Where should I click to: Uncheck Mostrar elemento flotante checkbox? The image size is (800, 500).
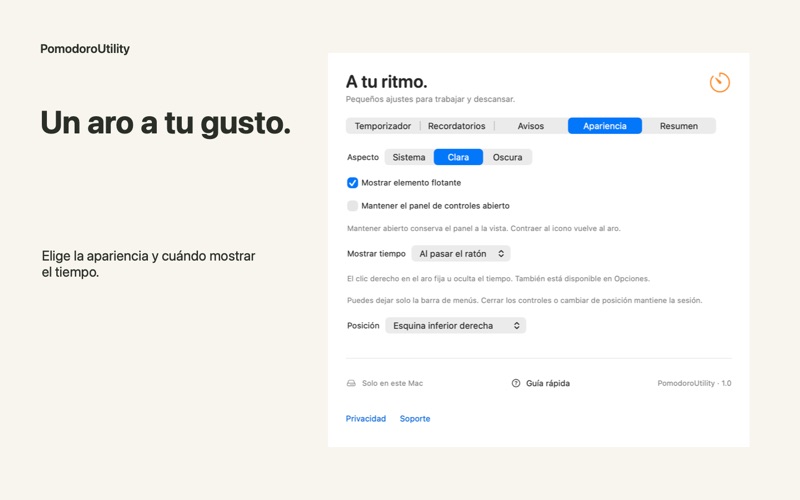(353, 183)
